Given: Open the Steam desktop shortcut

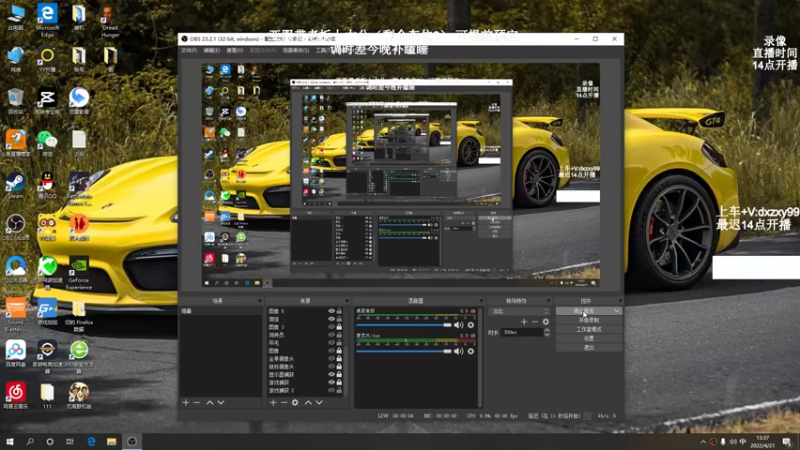Looking at the screenshot, I should [15, 186].
